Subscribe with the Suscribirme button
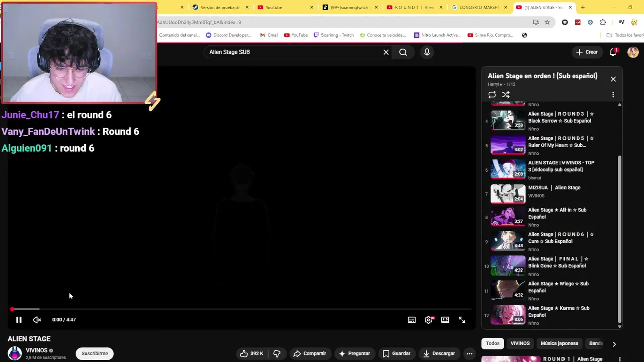Viewport: 644px width, 362px height. (95, 354)
